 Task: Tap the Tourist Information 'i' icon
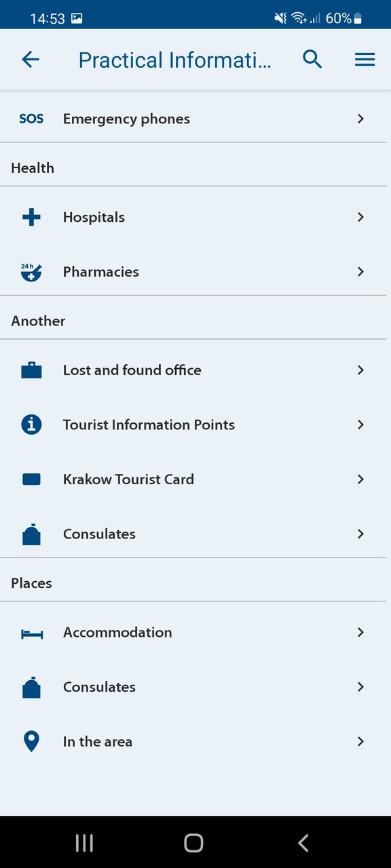(x=31, y=425)
